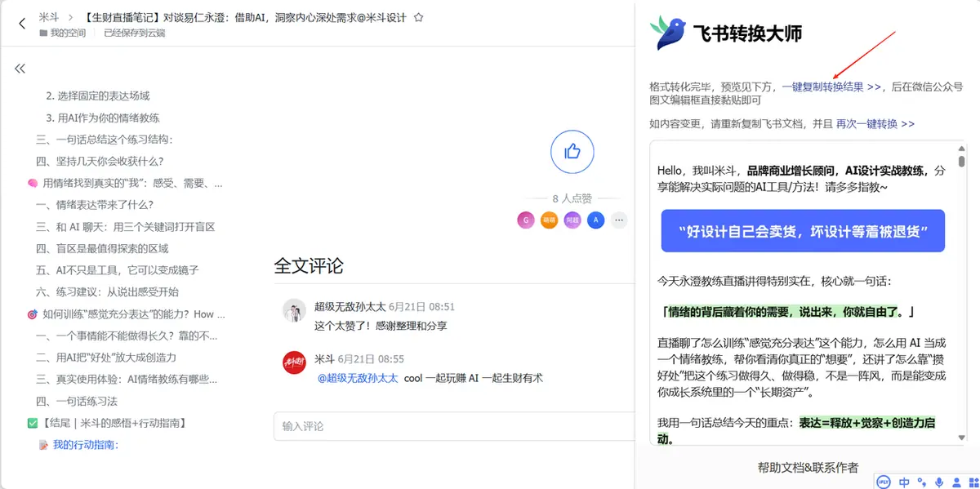Click the preview box scrollbar thumb
The image size is (980, 489).
961,160
